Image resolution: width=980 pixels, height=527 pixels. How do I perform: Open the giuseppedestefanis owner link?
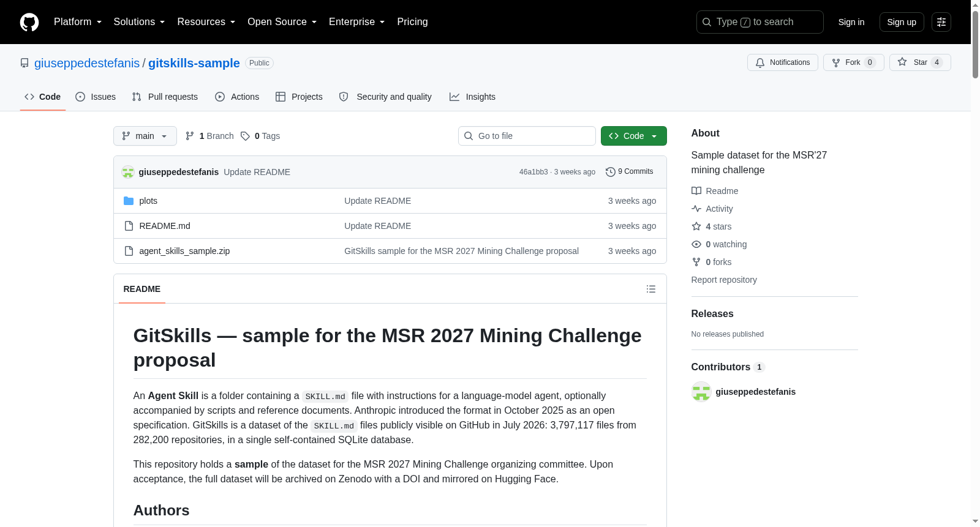(87, 63)
